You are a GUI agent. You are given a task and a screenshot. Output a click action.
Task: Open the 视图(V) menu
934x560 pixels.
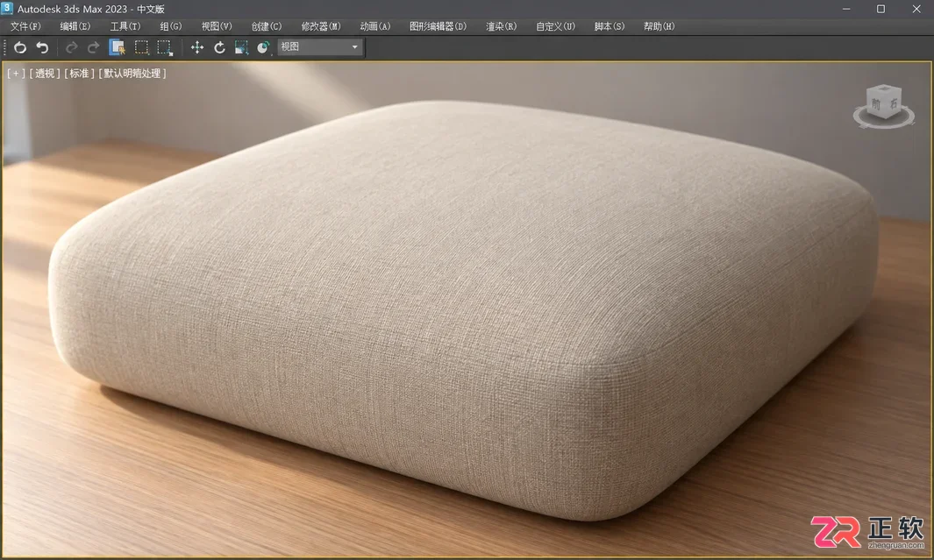coord(217,26)
